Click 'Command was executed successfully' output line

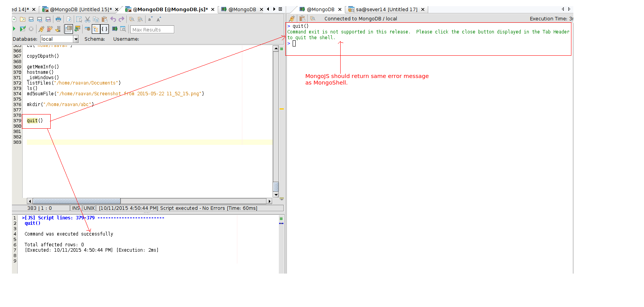click(x=69, y=234)
